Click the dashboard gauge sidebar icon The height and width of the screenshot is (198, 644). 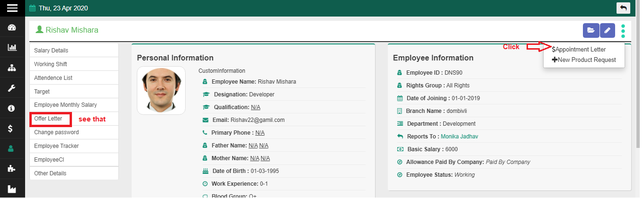tap(12, 27)
